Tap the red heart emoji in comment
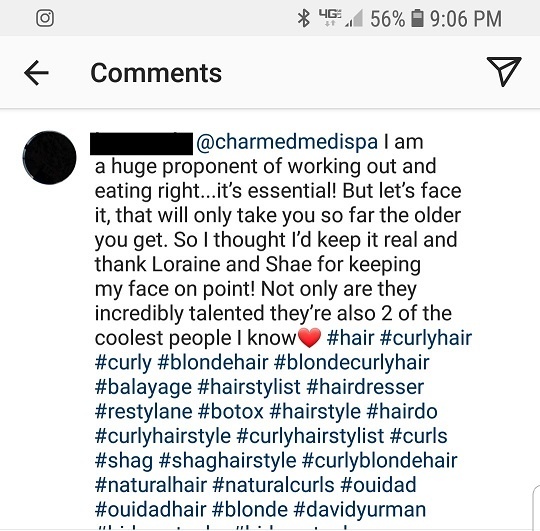 (309, 338)
